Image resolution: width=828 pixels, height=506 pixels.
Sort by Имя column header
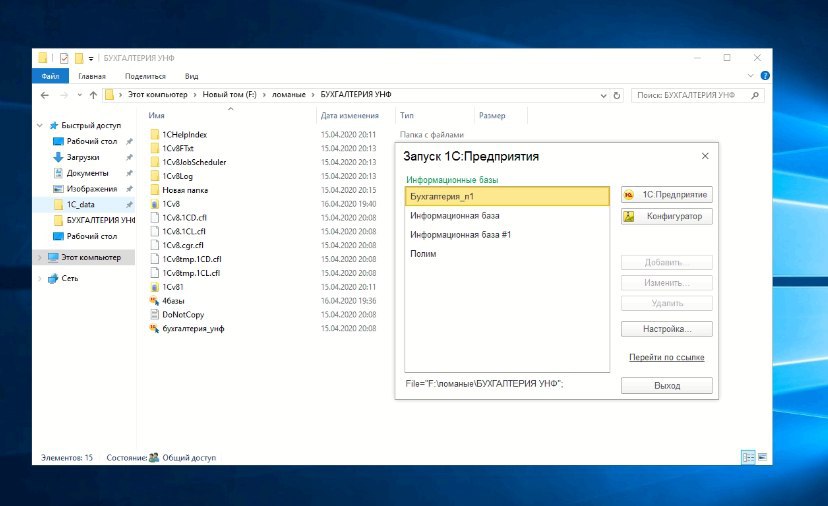tap(156, 115)
